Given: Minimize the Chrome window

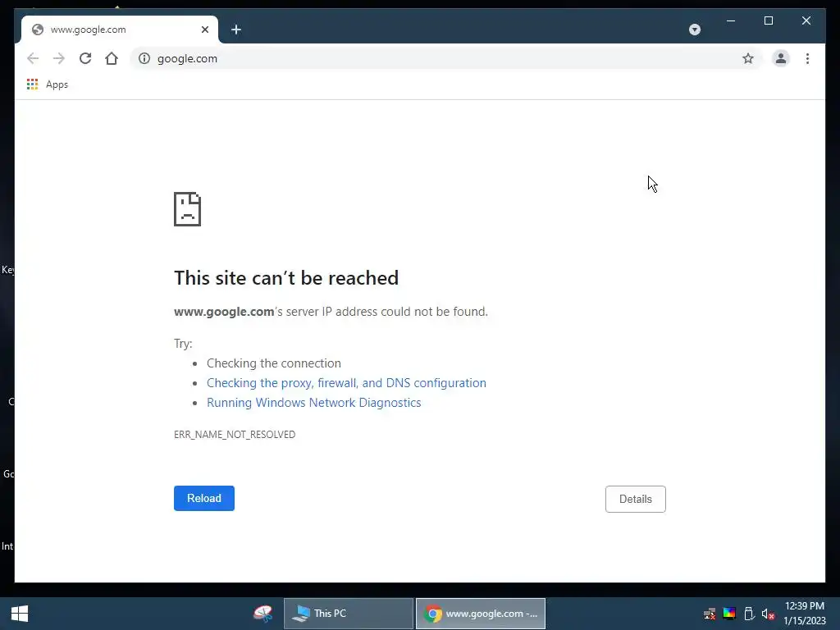Looking at the screenshot, I should coord(731,21).
